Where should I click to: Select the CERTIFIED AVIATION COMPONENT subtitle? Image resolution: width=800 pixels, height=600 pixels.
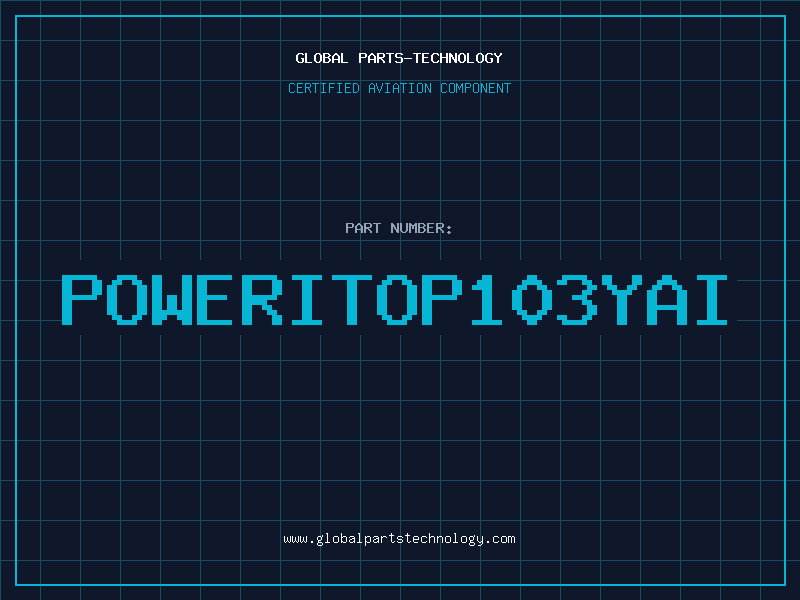(399, 88)
